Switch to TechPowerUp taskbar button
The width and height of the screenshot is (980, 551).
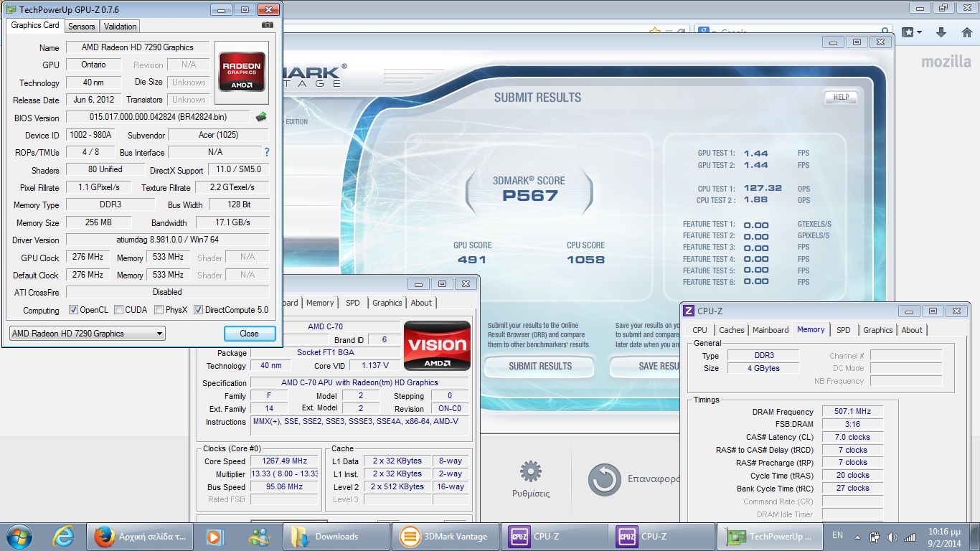[x=770, y=536]
